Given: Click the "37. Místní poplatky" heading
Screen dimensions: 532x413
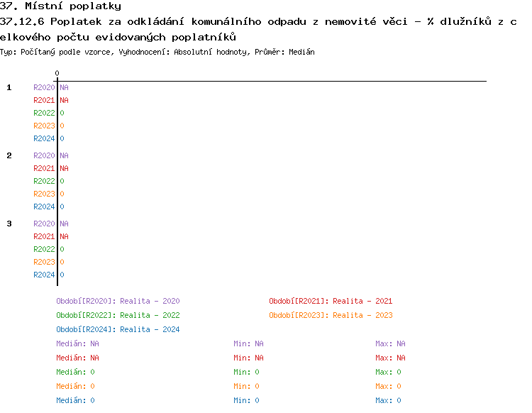Looking at the screenshot, I should click(60, 6).
